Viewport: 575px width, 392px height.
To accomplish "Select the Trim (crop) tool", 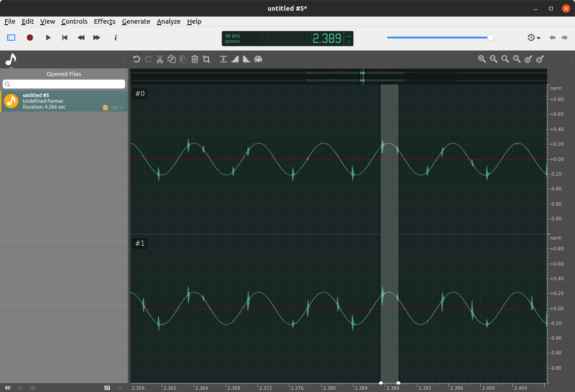I will pos(206,59).
